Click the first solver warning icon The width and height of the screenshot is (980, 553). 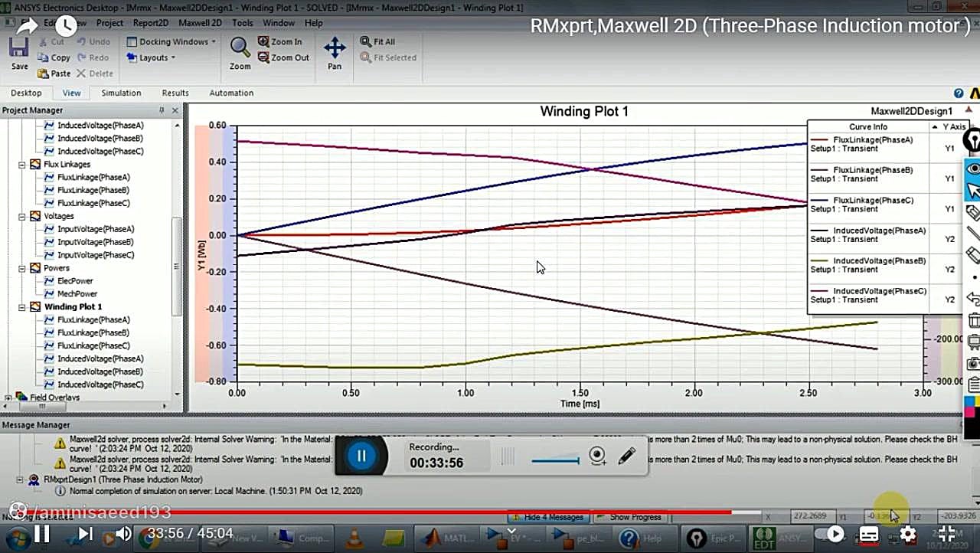pos(60,443)
